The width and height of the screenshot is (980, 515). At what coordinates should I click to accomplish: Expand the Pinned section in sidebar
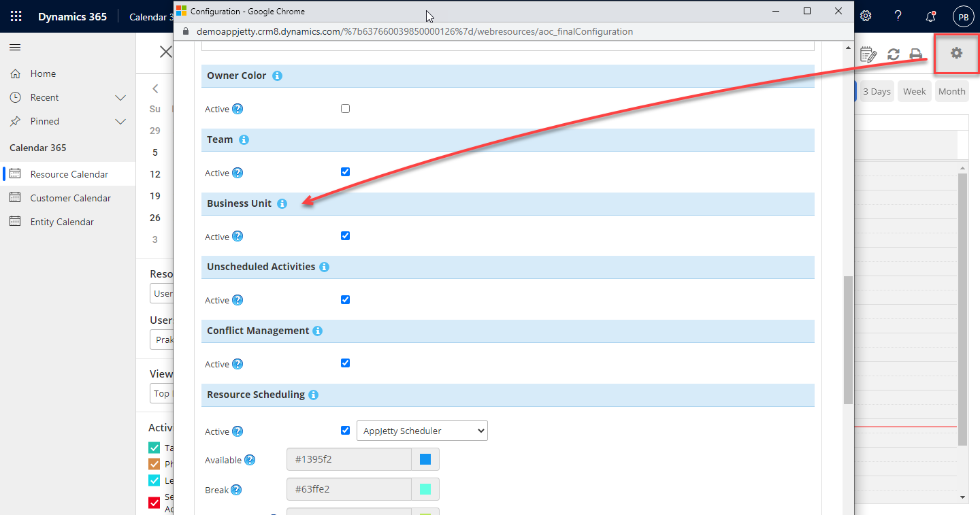120,121
